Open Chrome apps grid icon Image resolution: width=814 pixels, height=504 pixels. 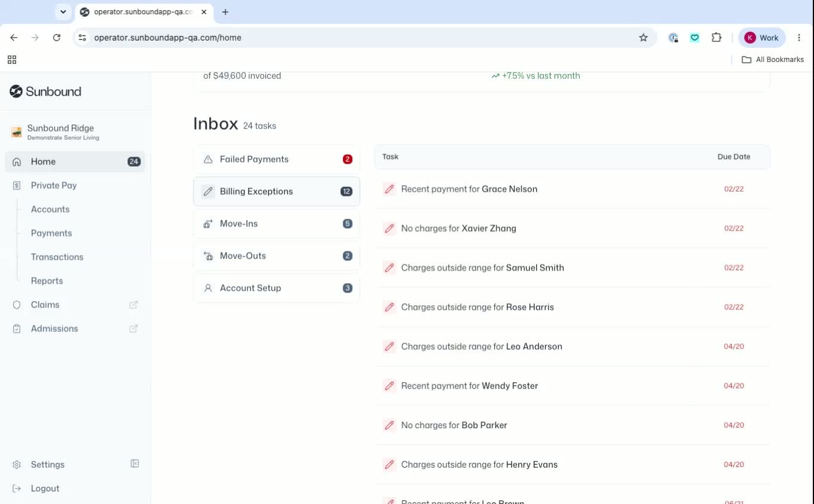[12, 60]
